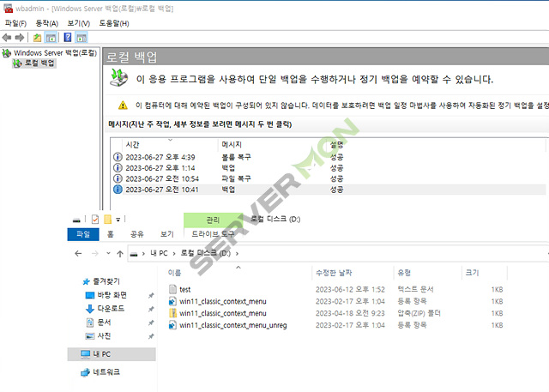The width and height of the screenshot is (549, 392).
Task: Click the Forward arrow in wbadmin toolbar
Action: point(20,37)
